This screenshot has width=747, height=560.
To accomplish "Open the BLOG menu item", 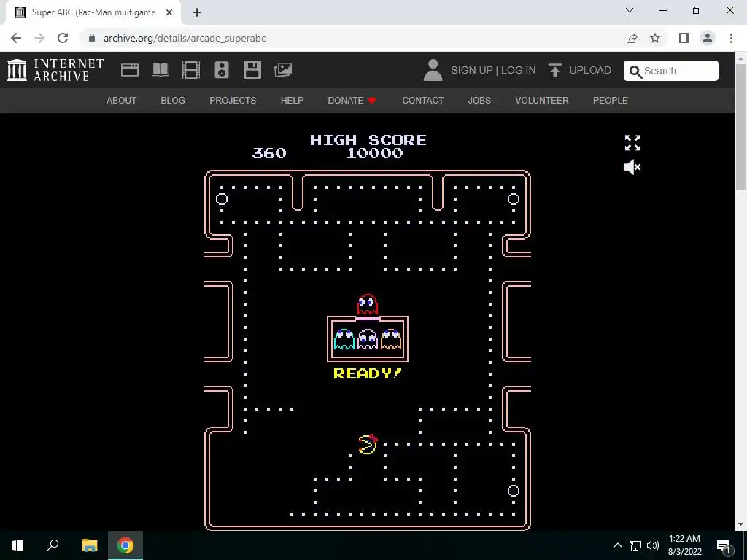I will click(x=173, y=101).
